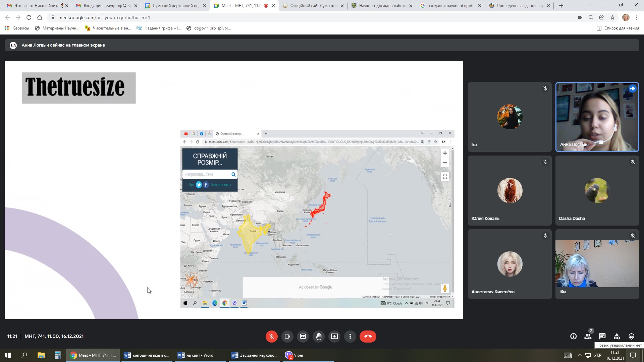This screenshot has height=362, width=644.
Task: Open more options three-dot menu
Action: tap(350, 336)
